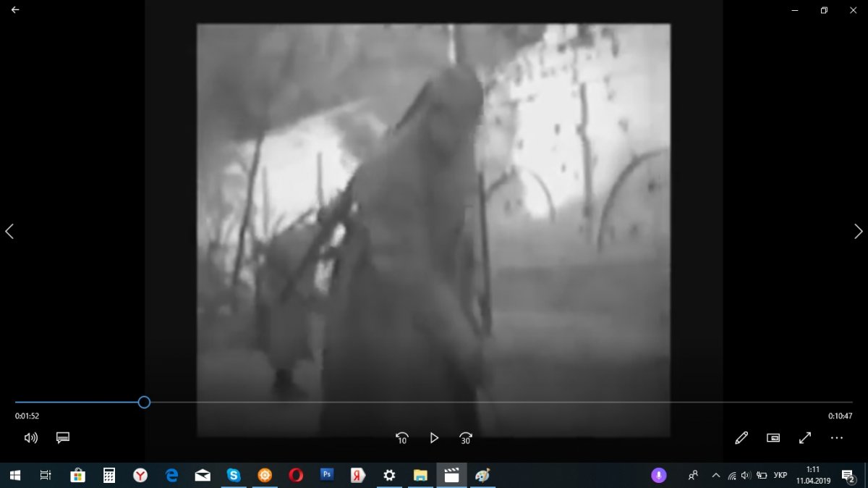Open the Windows Start menu

point(14,476)
